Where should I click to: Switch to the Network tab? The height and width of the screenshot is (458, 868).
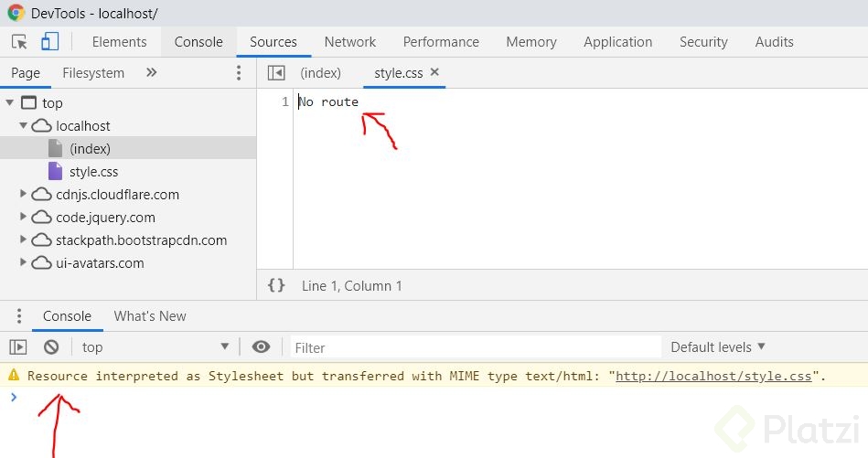[x=350, y=42]
